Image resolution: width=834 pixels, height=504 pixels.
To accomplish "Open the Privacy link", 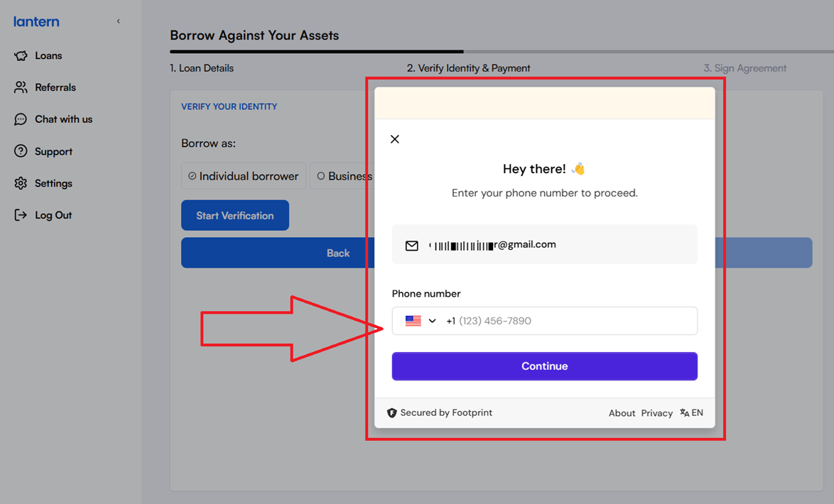I will pos(657,413).
